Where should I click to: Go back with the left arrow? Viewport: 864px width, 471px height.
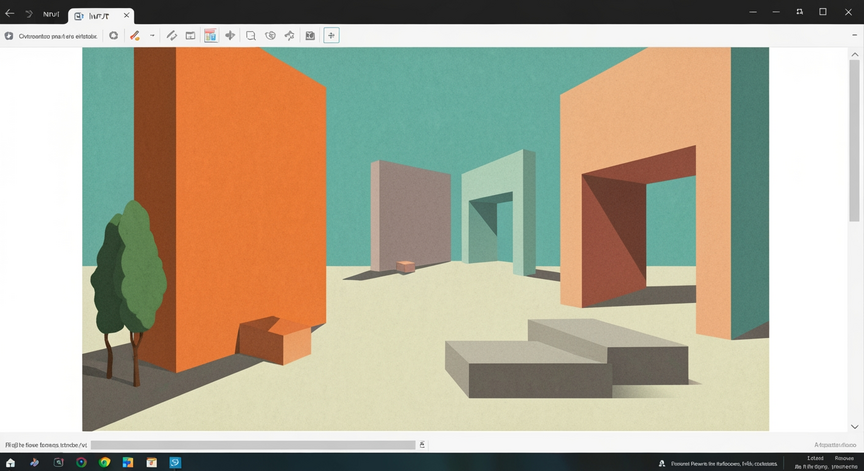(x=10, y=13)
